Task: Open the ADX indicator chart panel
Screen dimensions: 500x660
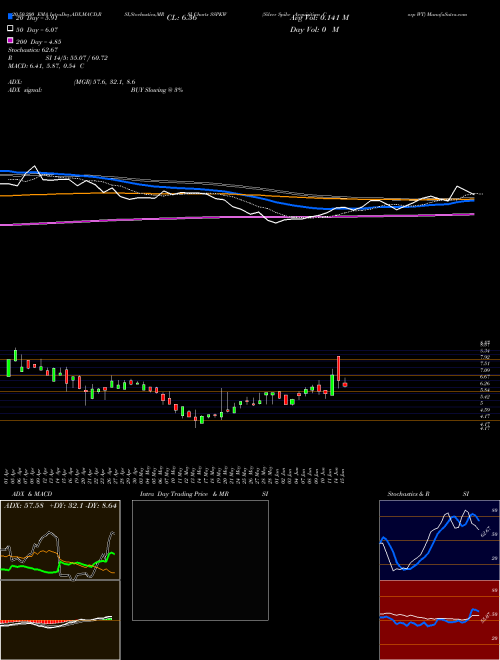Action: pyautogui.click(x=60, y=540)
